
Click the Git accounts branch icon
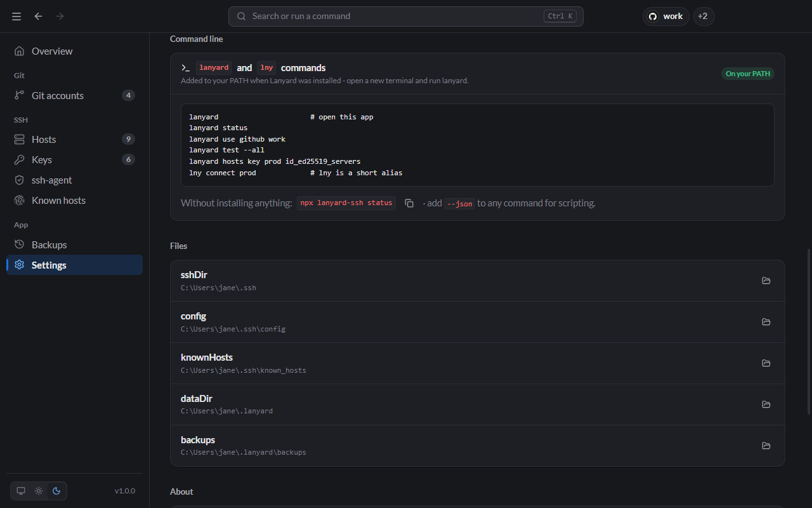click(20, 95)
